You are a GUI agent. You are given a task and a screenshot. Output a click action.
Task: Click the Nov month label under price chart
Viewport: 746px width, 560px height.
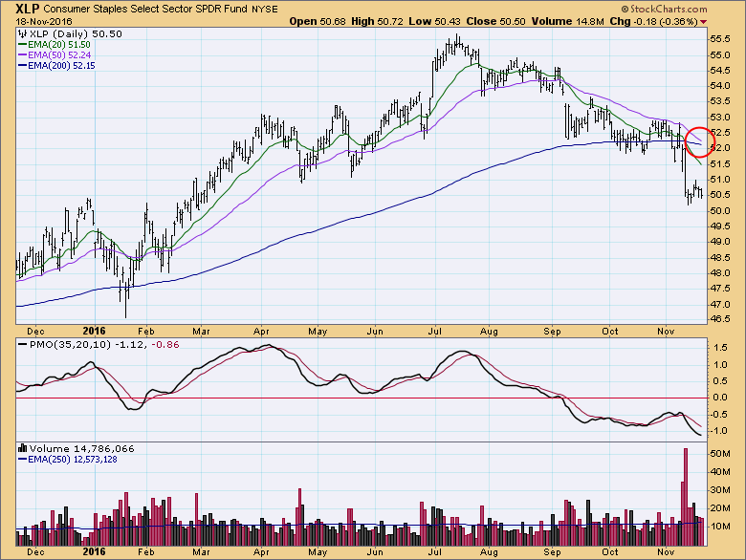[x=666, y=331]
